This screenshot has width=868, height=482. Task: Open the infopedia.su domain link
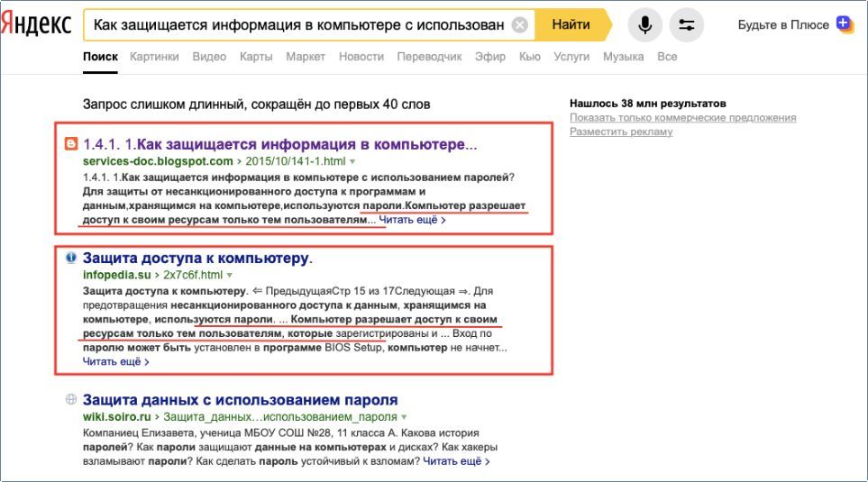tap(117, 275)
